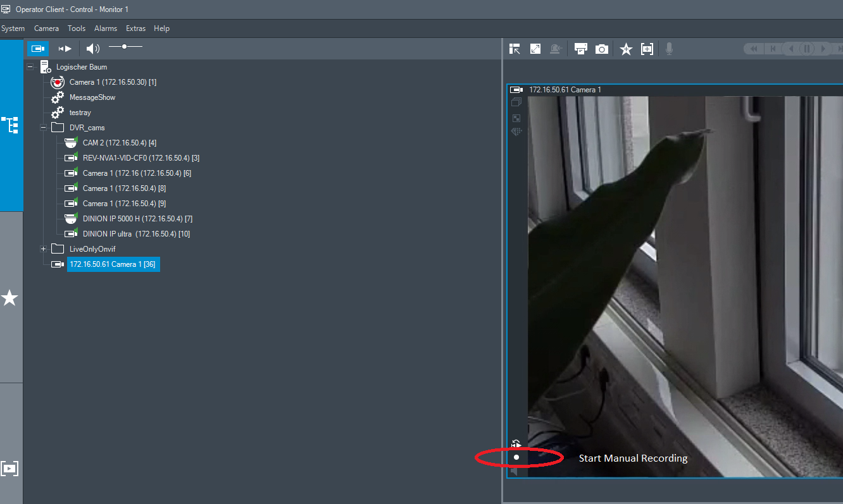This screenshot has width=843, height=504.
Task: Click the stacked panes icon in image pane
Action: pyautogui.click(x=516, y=103)
